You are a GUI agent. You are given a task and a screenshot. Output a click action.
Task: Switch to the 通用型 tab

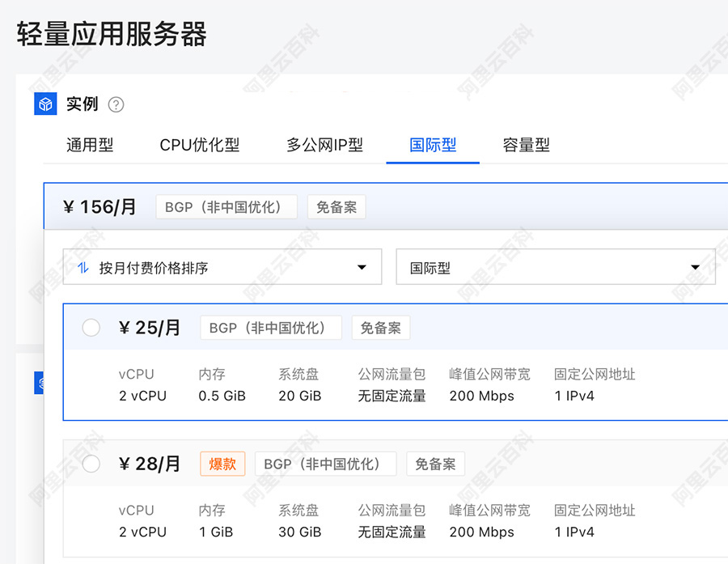tap(90, 145)
